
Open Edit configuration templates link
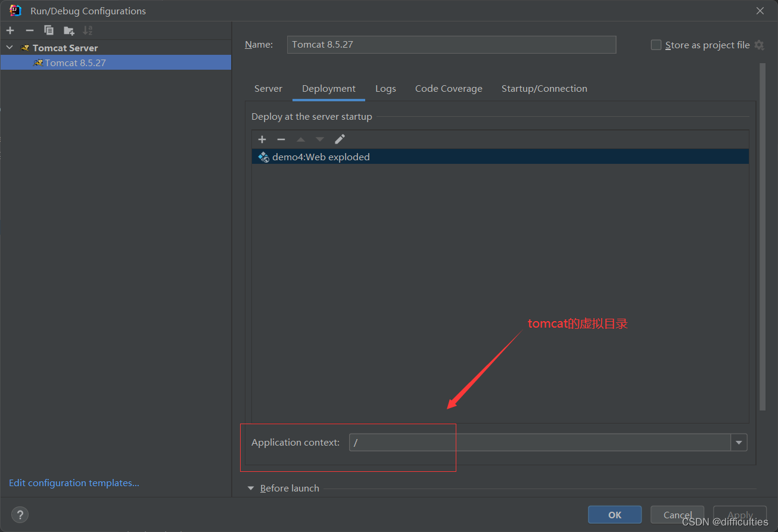74,483
